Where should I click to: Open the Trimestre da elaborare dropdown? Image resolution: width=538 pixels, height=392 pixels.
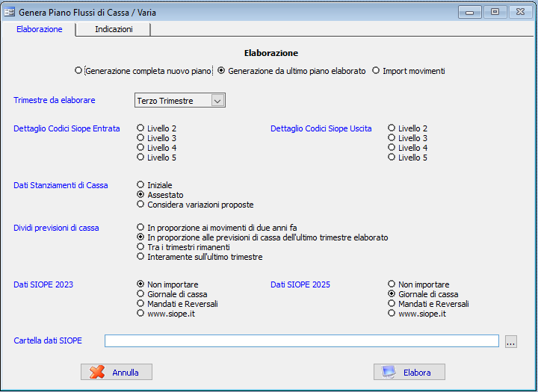click(x=217, y=101)
